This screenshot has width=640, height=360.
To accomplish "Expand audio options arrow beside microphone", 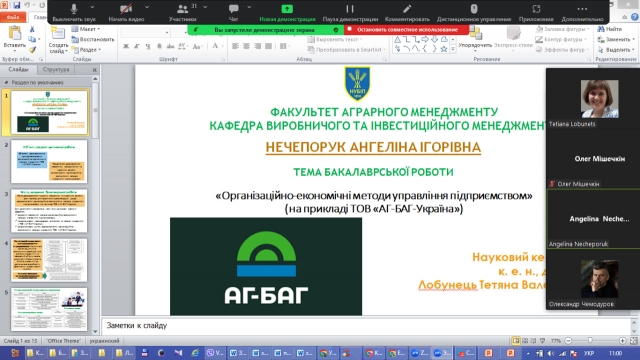I will pos(92,7).
